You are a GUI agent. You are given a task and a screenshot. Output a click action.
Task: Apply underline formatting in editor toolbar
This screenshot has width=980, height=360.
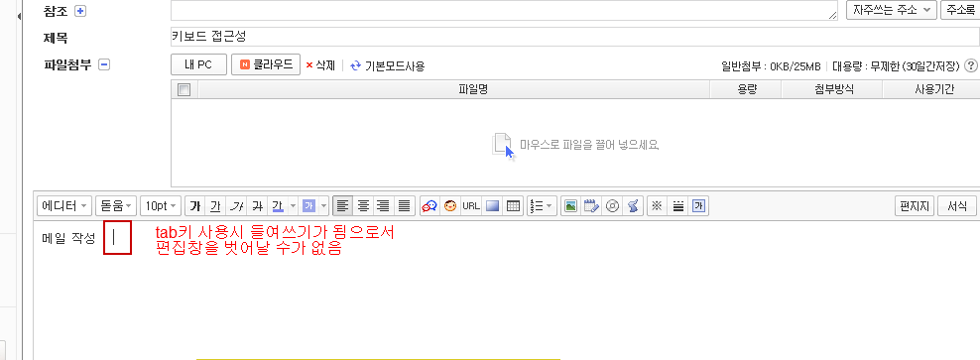click(x=215, y=205)
